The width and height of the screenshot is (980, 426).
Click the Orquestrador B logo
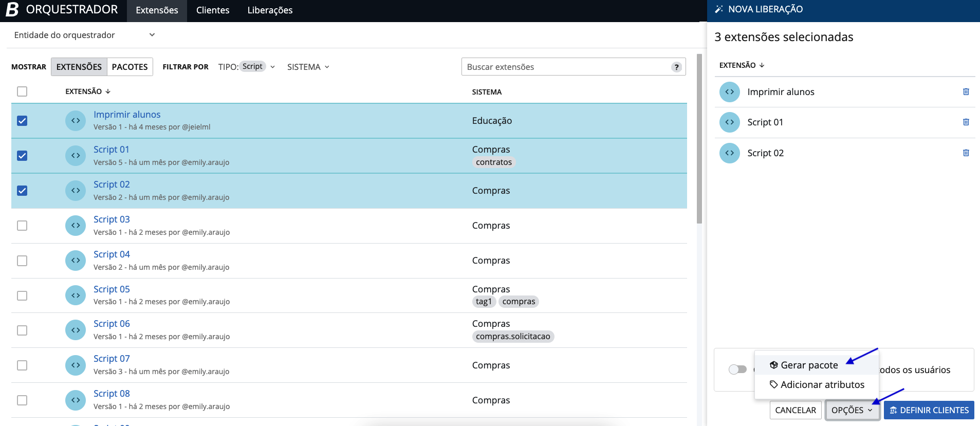(12, 9)
